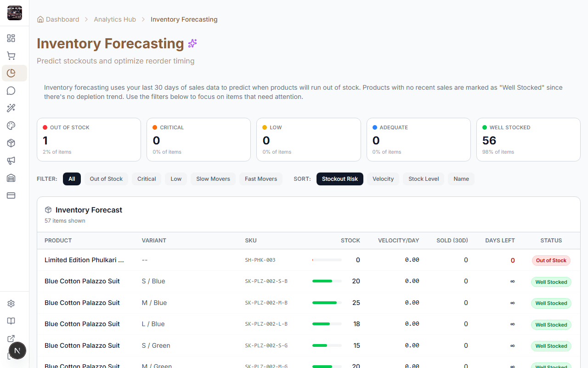
Task: Open the Dashboard grid icon in sidebar
Action: click(x=11, y=38)
